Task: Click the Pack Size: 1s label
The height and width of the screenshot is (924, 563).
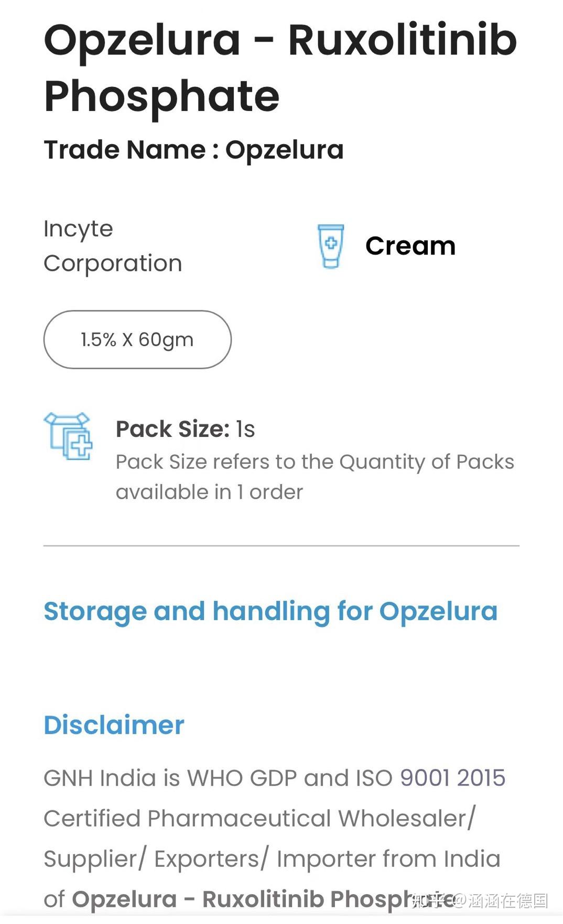Action: (185, 429)
